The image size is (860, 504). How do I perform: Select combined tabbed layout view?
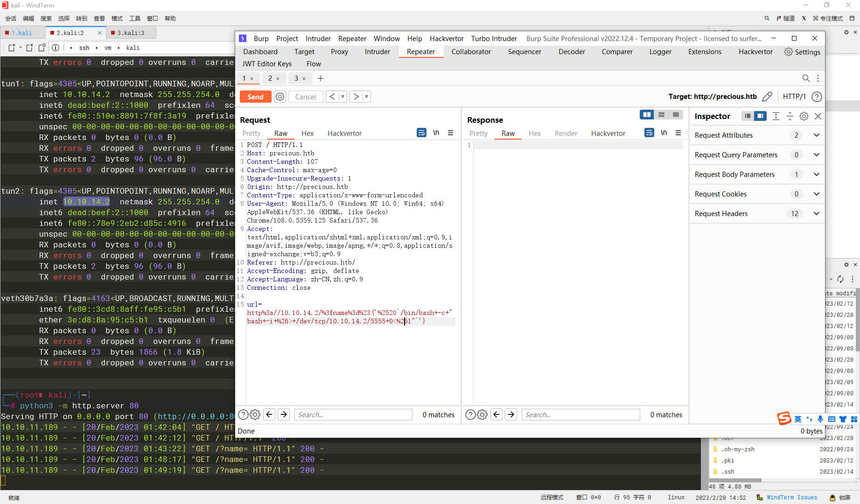(x=676, y=115)
